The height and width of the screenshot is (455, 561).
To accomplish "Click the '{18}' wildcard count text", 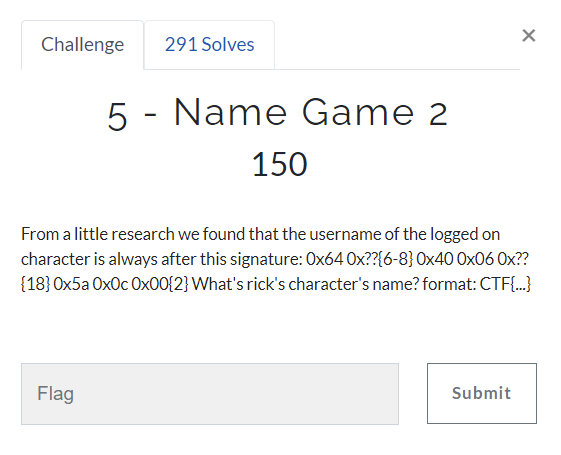I will (x=35, y=284).
